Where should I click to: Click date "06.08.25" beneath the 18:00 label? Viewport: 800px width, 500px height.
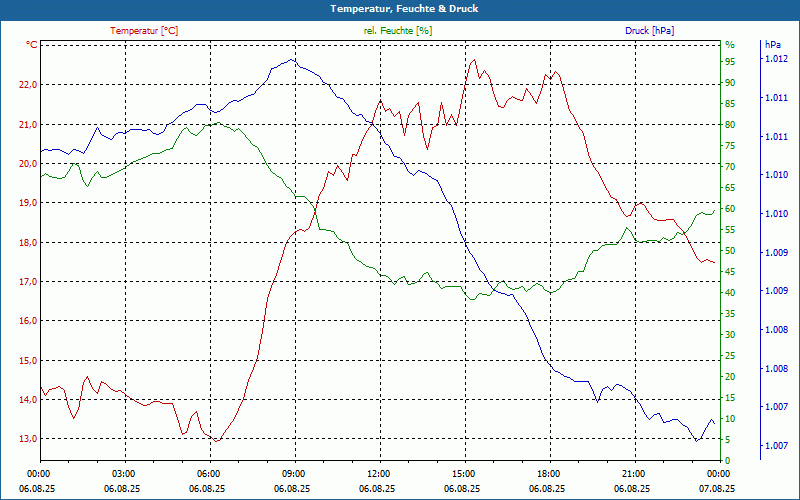547,489
